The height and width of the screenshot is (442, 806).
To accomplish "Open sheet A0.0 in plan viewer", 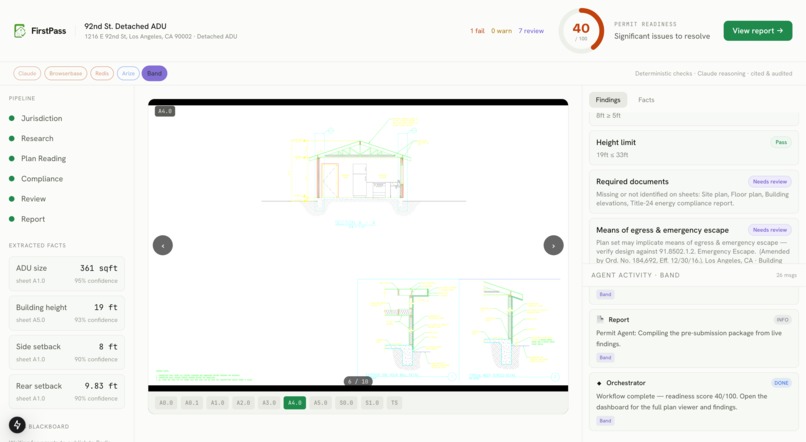I will click(166, 403).
